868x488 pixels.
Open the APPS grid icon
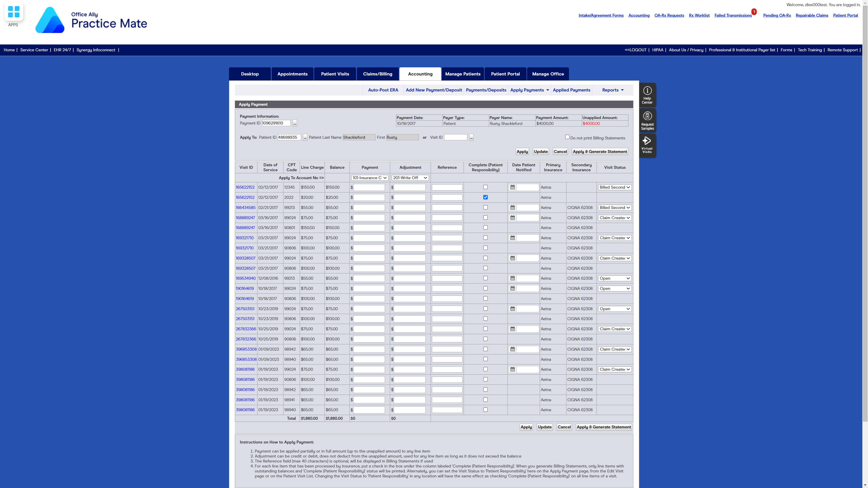(x=14, y=12)
